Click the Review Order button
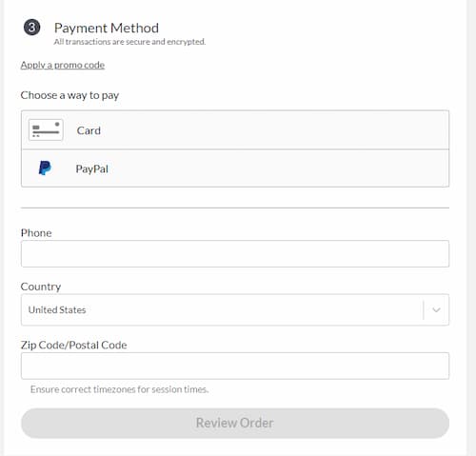Viewport: 476px width, 456px height. pos(235,423)
